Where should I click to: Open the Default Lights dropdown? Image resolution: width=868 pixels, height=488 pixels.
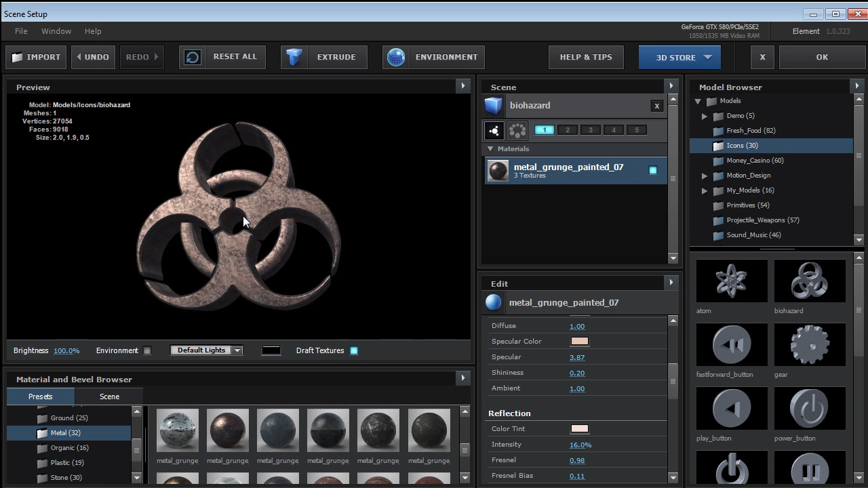tap(206, 350)
